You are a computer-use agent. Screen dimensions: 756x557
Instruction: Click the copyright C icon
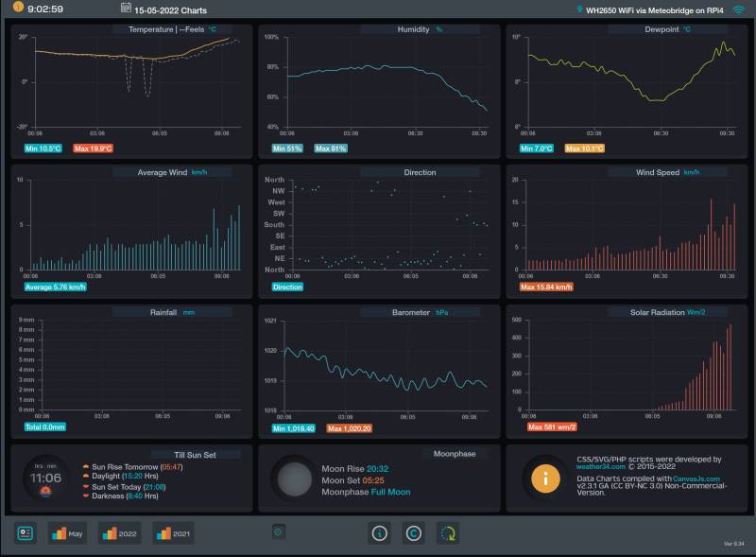[x=414, y=533]
